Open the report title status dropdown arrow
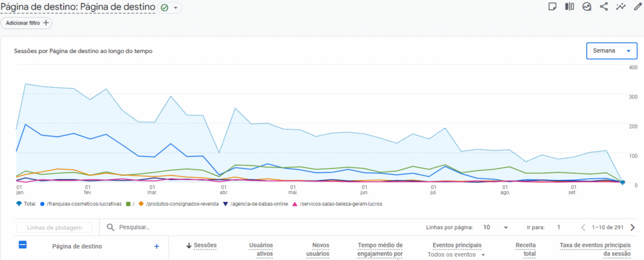This screenshot has height=260, width=644. coord(176,8)
